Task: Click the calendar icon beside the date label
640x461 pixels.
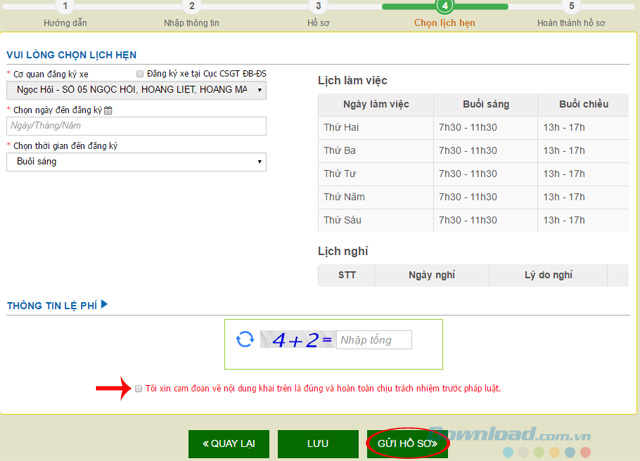Action: [x=108, y=110]
